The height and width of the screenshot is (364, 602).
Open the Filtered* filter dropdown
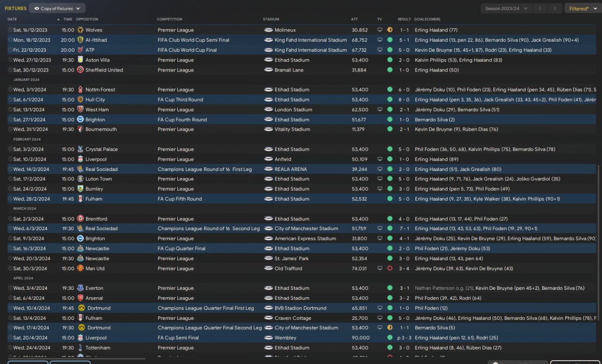582,8
